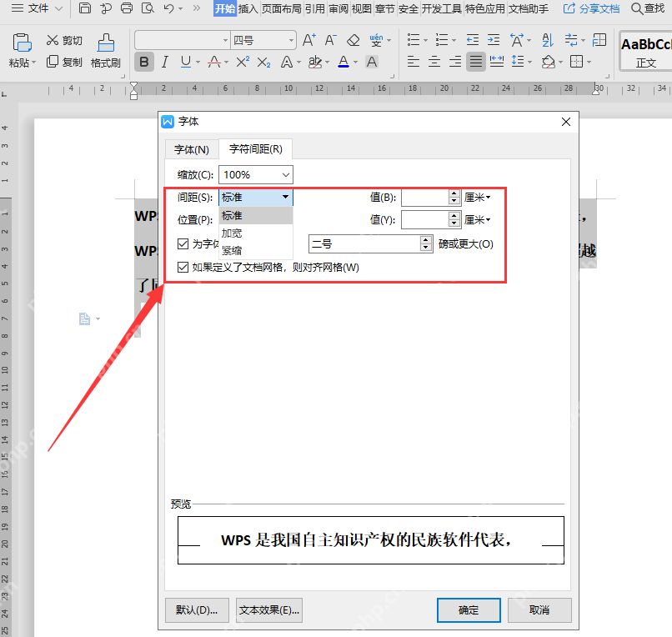This screenshot has width=672, height=637.
Task: Click the Cut (剪切) scissors button
Action: (64, 40)
